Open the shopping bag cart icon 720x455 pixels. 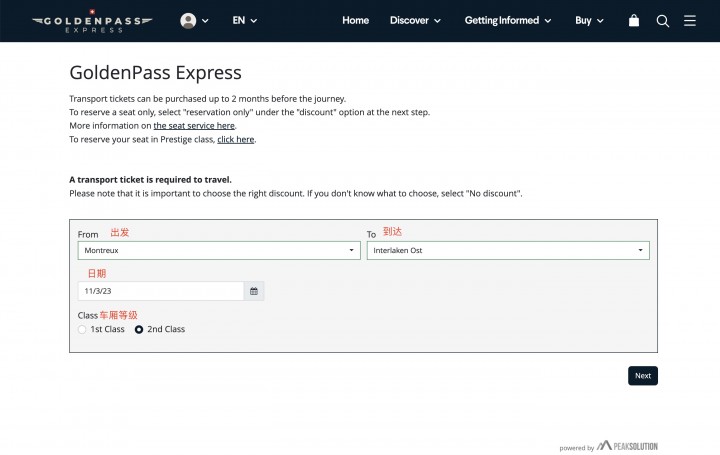click(x=634, y=21)
